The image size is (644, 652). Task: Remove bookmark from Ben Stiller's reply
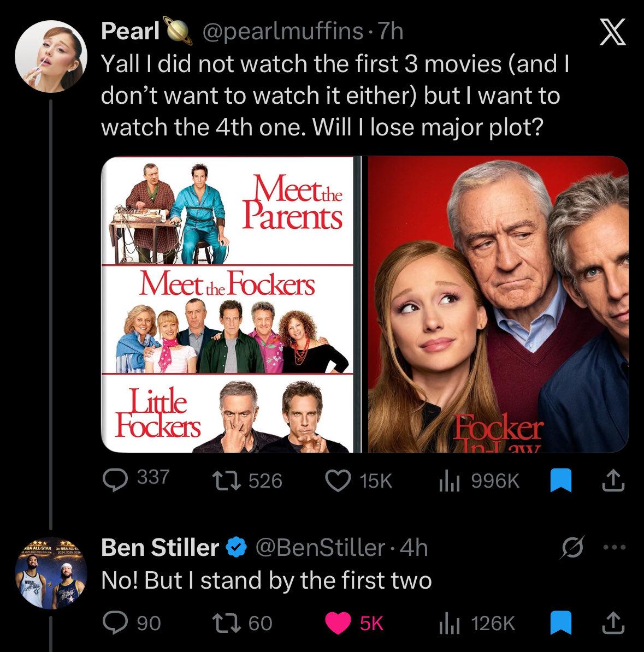(x=559, y=623)
